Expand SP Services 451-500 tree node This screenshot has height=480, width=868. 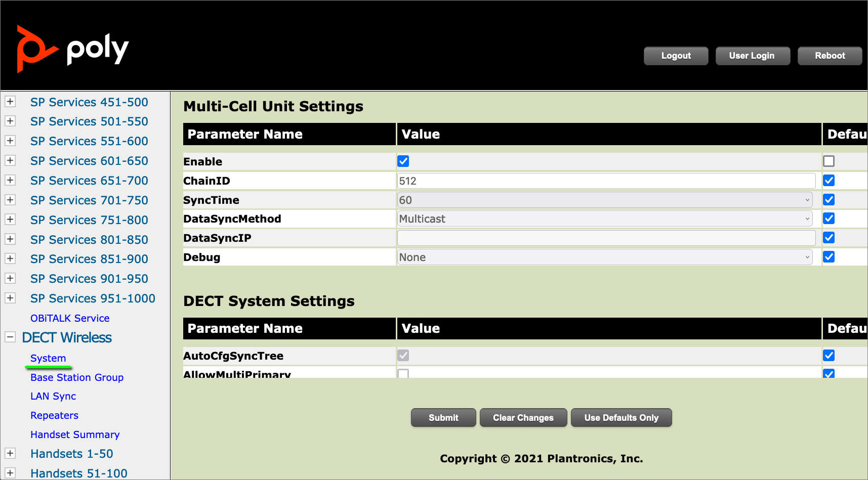(x=10, y=102)
